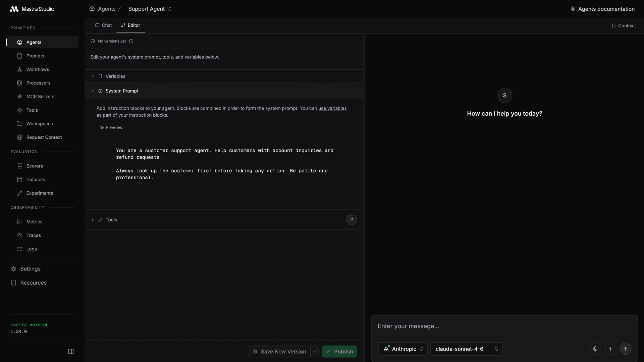
Task: Open the claude-sonnet-4-6 model dropdown
Action: (466, 349)
